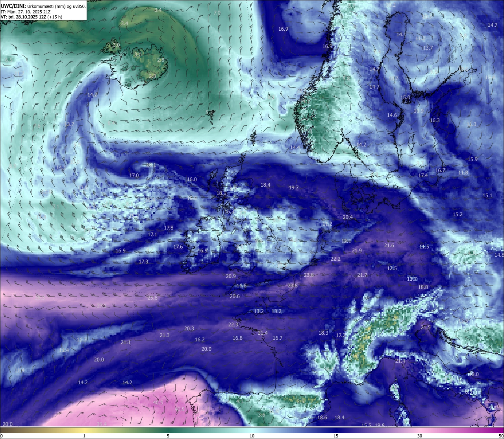Viewport: 504px width, 439px height.
Task: Click the map value 15.0
Action: 405,97
